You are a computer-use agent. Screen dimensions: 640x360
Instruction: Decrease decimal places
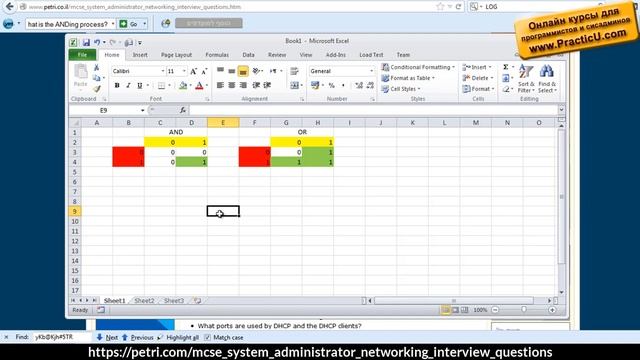370,85
